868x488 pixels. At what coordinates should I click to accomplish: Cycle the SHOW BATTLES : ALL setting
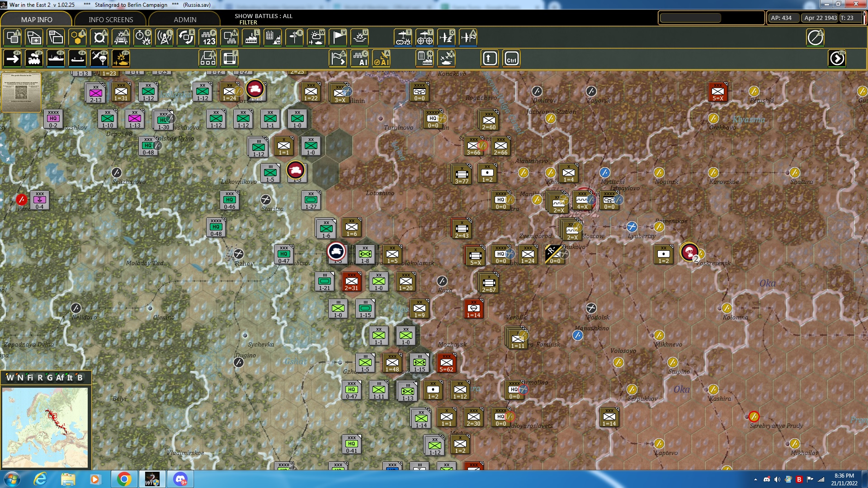(263, 16)
